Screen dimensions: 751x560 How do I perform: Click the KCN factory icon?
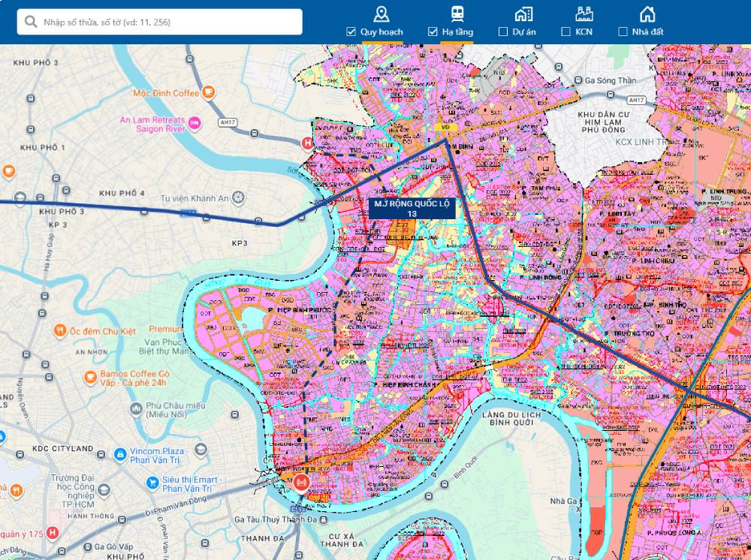click(584, 14)
